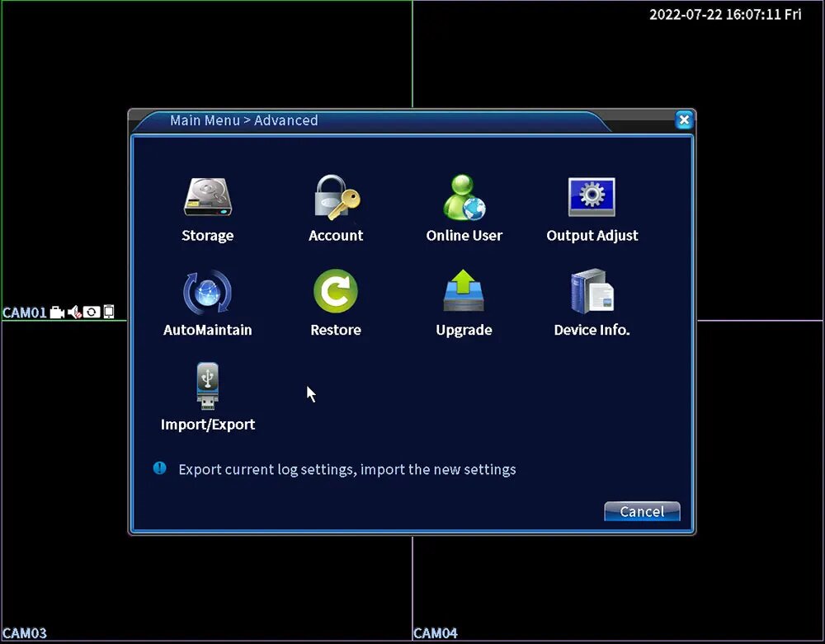The height and width of the screenshot is (644, 825).
Task: Click the AutoMaintain label
Action: coord(207,330)
